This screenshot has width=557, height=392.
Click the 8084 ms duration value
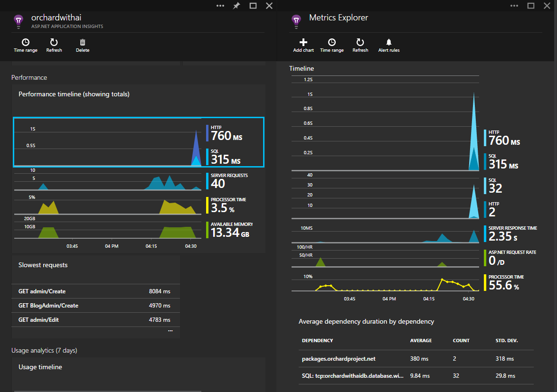point(160,291)
